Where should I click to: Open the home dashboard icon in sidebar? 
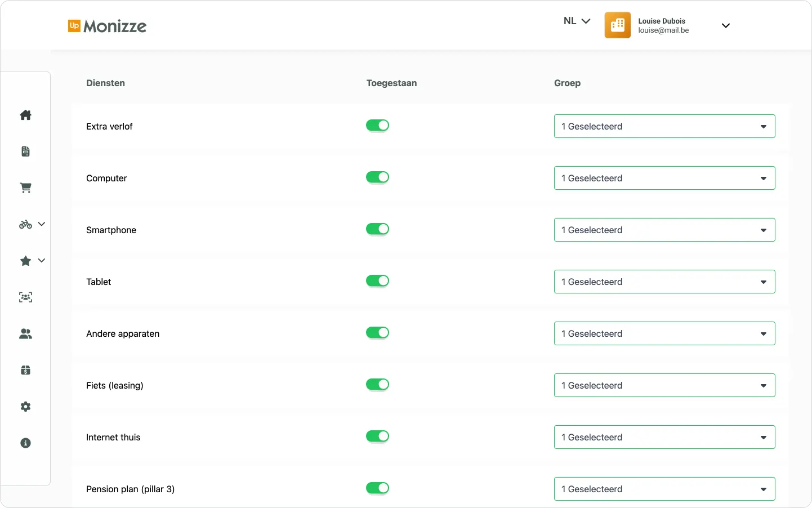click(x=25, y=115)
